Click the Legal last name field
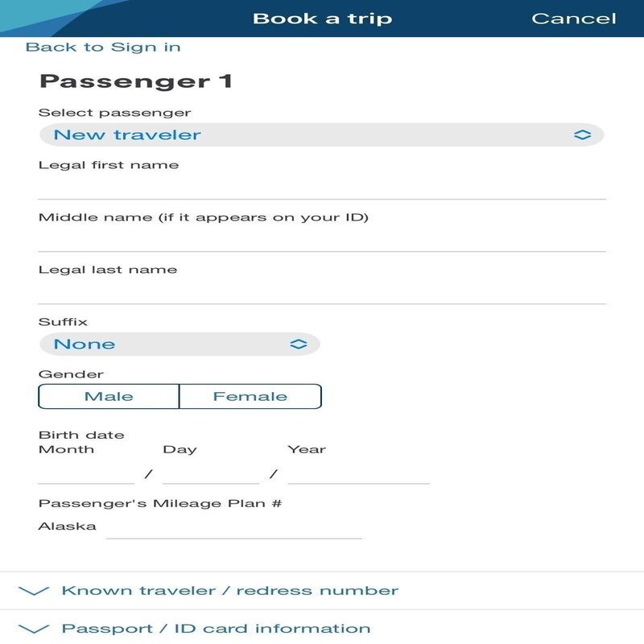 322,291
